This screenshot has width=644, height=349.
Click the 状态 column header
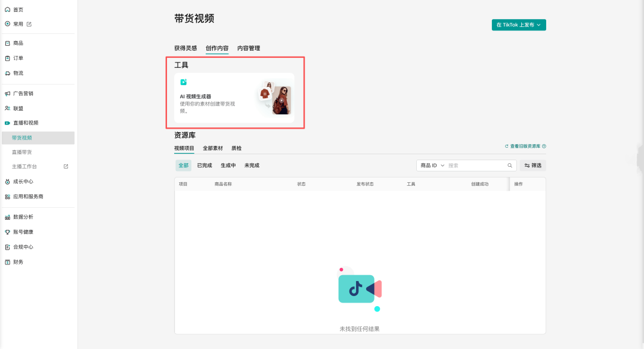click(x=302, y=184)
